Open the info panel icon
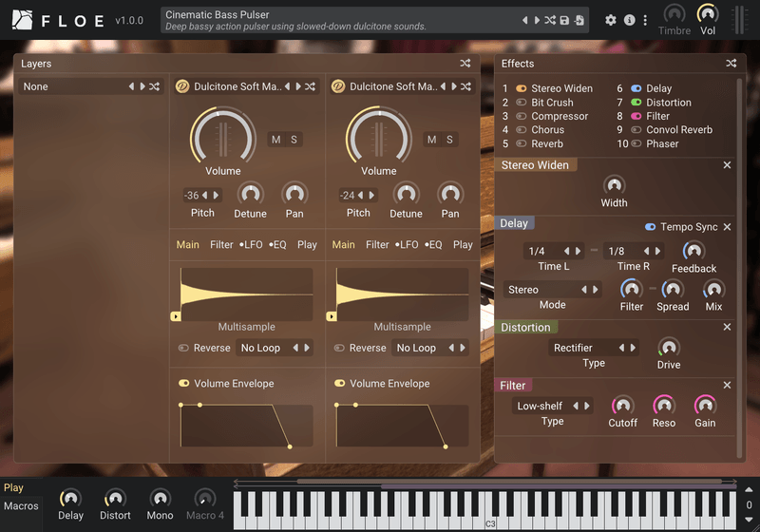760x532 pixels. pos(629,20)
